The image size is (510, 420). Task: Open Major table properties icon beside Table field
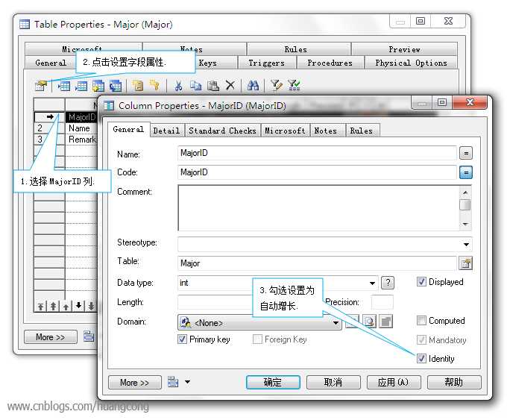[x=465, y=263]
